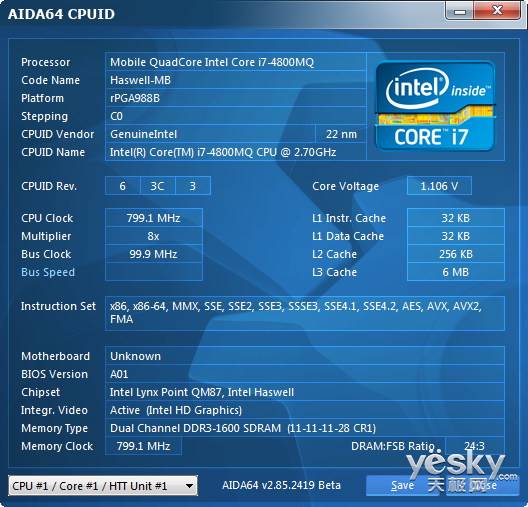
Task: Click the Memory Clock 799.1 MHz box
Action: coord(143,446)
